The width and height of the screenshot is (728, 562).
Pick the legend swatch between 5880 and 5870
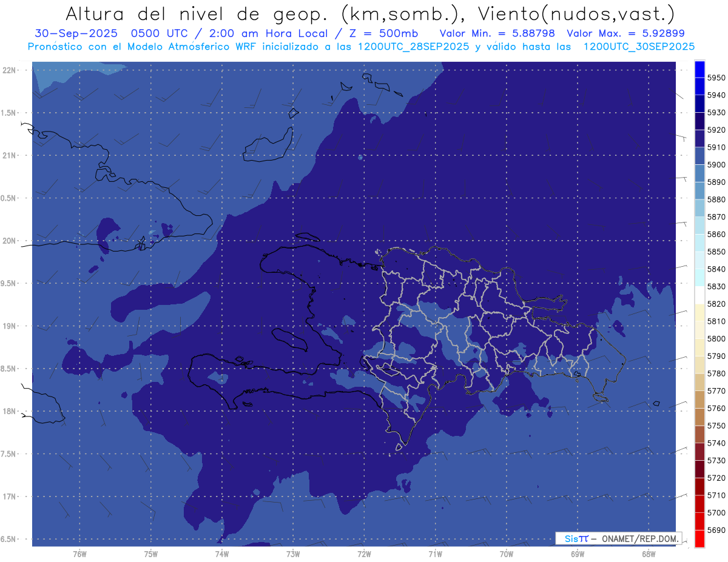click(699, 208)
